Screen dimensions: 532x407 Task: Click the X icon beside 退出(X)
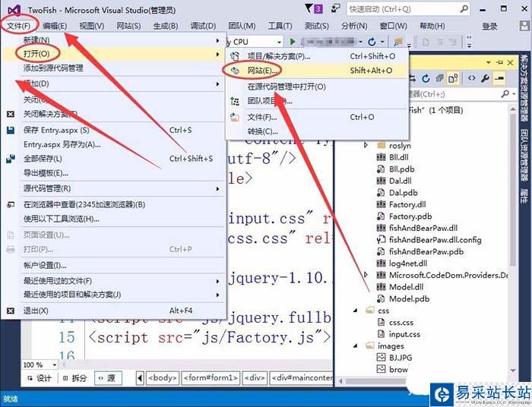(11, 311)
